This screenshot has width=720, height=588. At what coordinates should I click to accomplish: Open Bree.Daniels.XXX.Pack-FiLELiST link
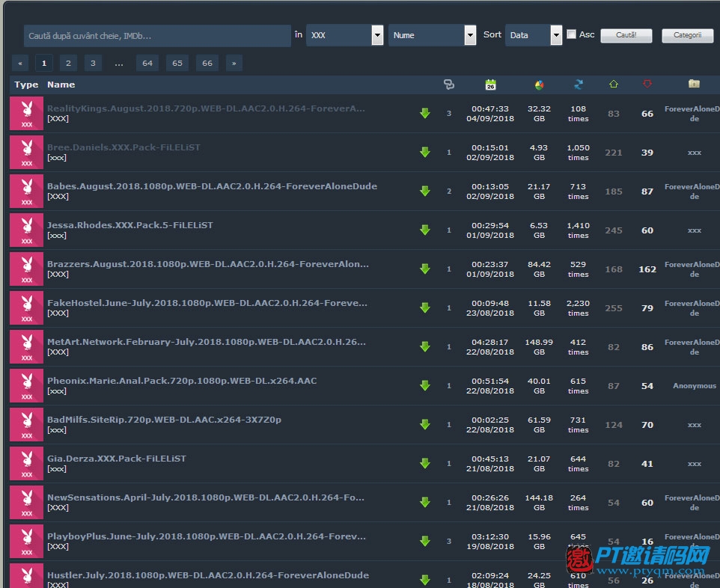(123, 147)
